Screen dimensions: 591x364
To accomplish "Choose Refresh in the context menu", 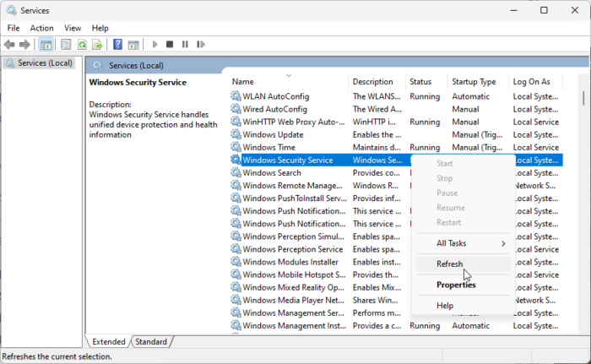I will (x=464, y=264).
